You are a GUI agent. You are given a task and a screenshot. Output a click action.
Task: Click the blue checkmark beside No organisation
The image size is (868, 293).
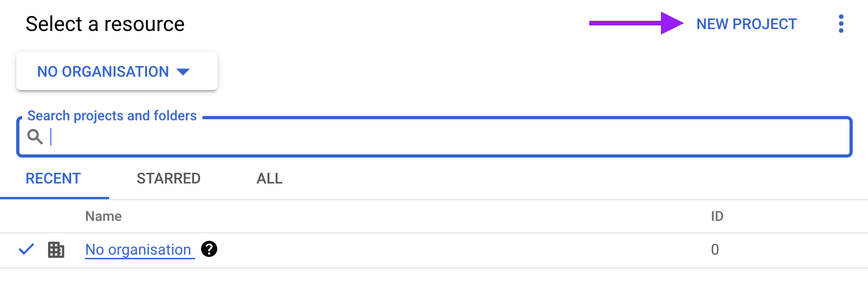coord(26,249)
